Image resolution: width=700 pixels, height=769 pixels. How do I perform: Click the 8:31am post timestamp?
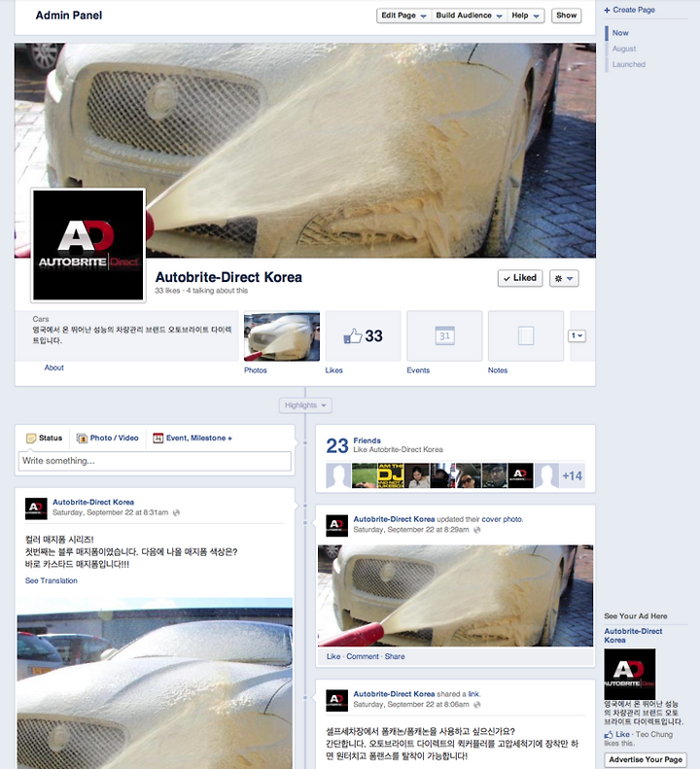point(111,512)
